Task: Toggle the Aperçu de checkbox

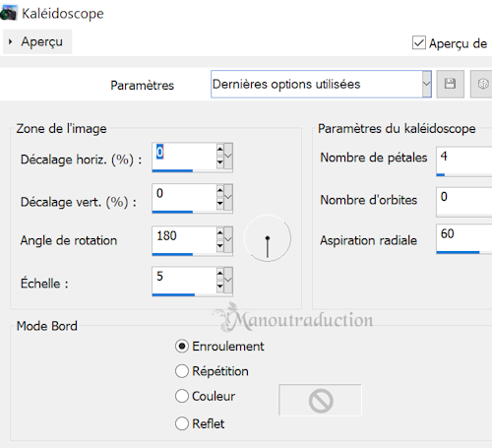Action: (419, 43)
